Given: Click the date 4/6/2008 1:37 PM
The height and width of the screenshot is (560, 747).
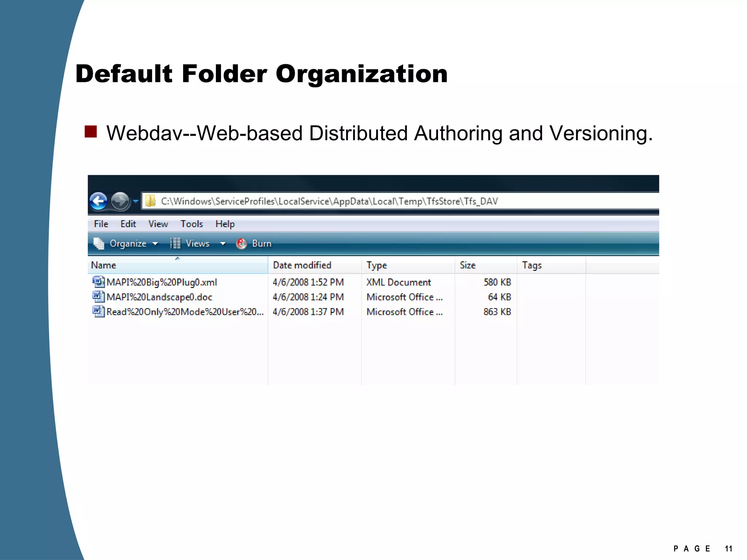Looking at the screenshot, I should click(x=308, y=312).
